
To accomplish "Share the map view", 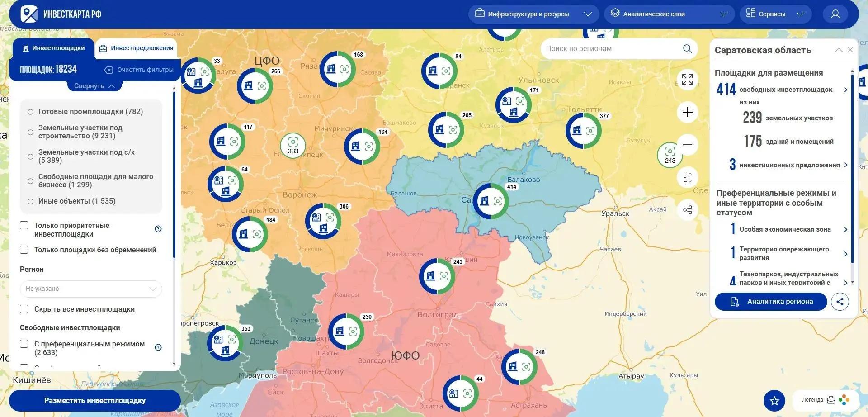I will point(687,210).
